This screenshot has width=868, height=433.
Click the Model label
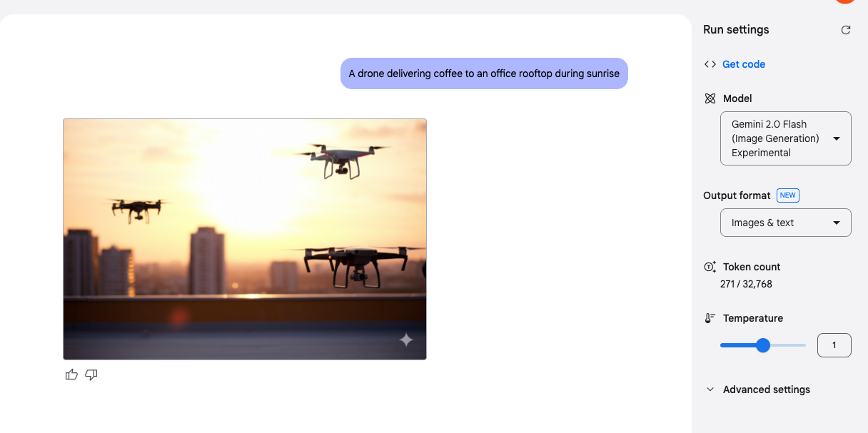[737, 98]
